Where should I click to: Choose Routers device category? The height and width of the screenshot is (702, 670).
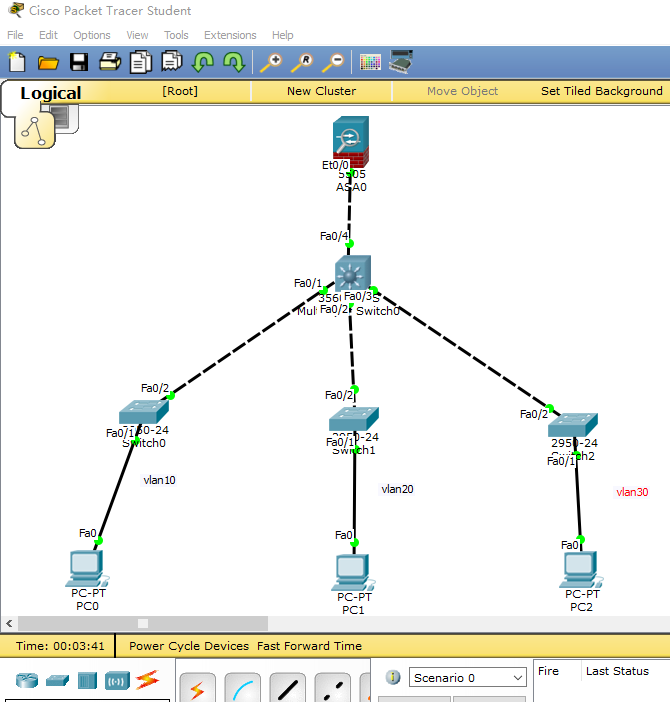[x=27, y=681]
